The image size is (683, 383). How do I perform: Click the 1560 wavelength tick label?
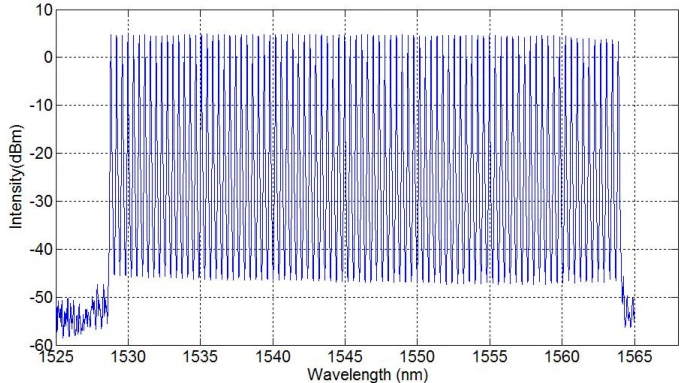tap(562, 357)
